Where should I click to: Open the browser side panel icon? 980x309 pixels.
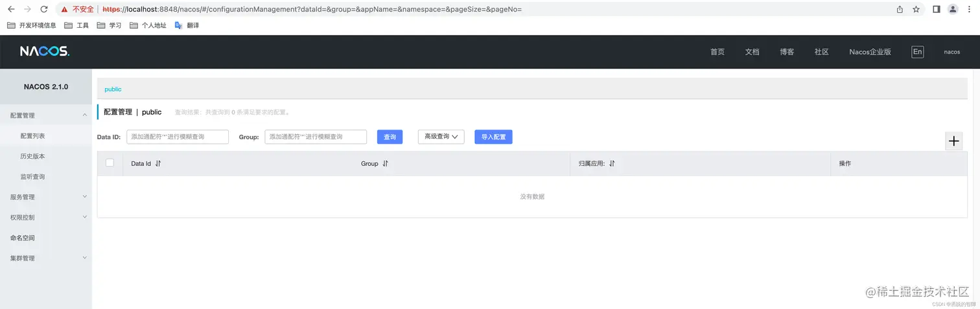[x=937, y=10]
